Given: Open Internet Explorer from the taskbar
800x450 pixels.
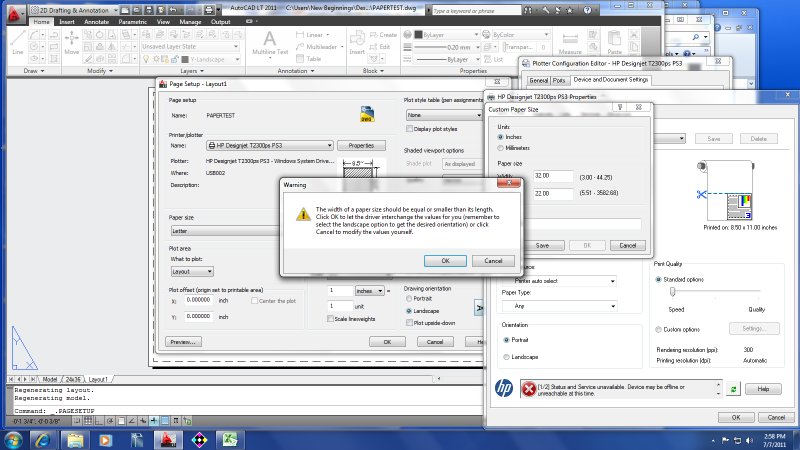Looking at the screenshot, I should tap(43, 439).
